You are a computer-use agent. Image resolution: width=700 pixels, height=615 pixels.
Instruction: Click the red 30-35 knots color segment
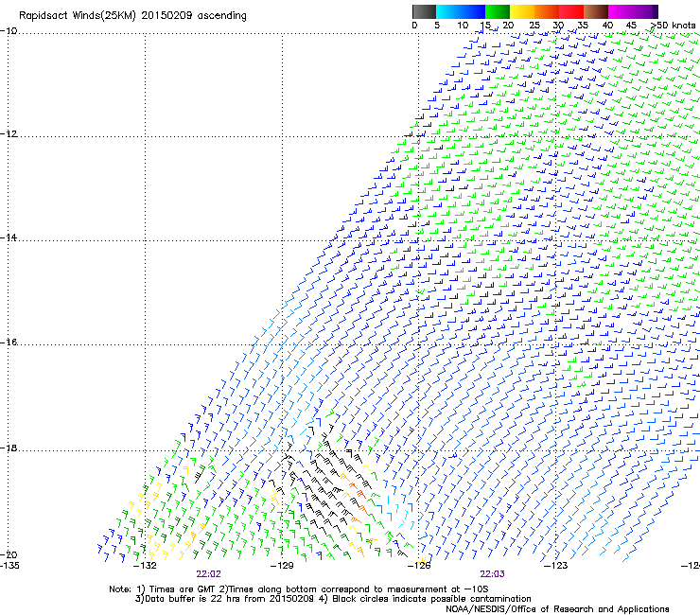[x=571, y=11]
